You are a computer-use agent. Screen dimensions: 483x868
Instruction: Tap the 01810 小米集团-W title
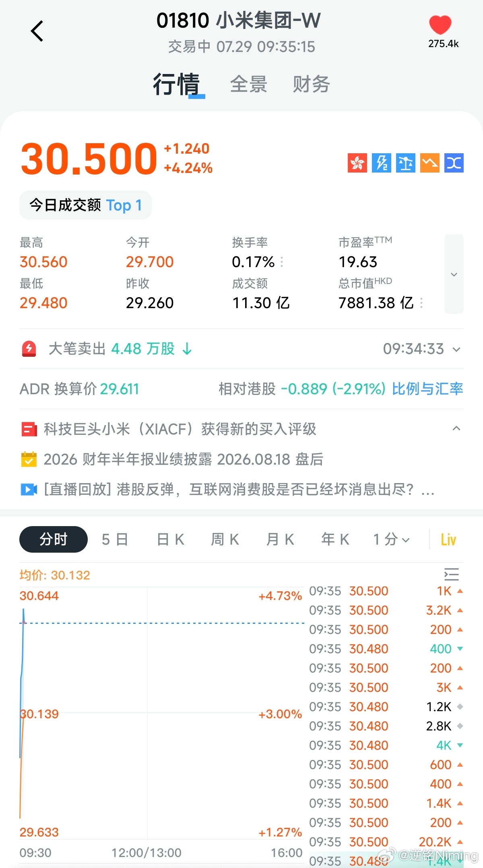[x=239, y=21]
